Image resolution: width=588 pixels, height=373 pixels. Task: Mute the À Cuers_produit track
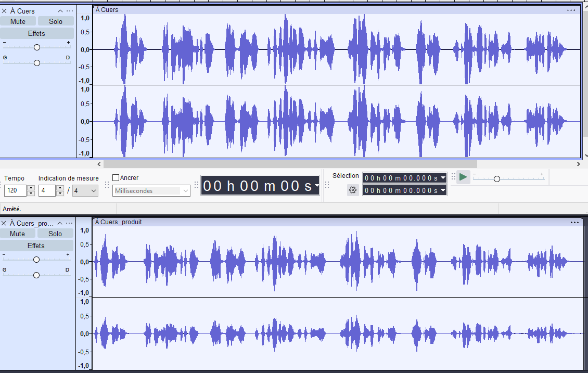coord(17,234)
